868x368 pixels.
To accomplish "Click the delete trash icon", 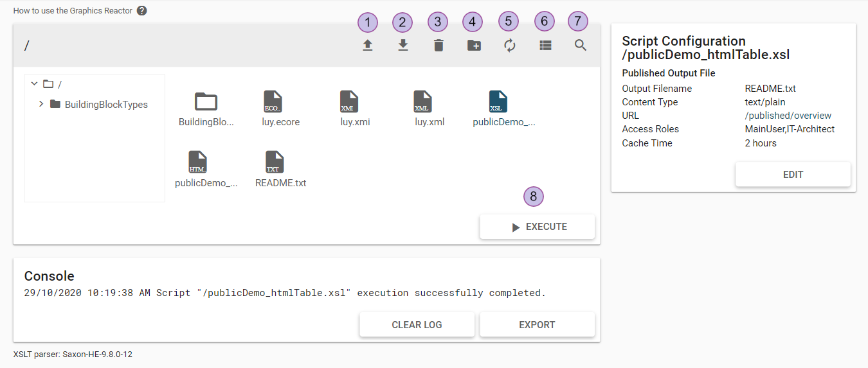I will coord(439,46).
